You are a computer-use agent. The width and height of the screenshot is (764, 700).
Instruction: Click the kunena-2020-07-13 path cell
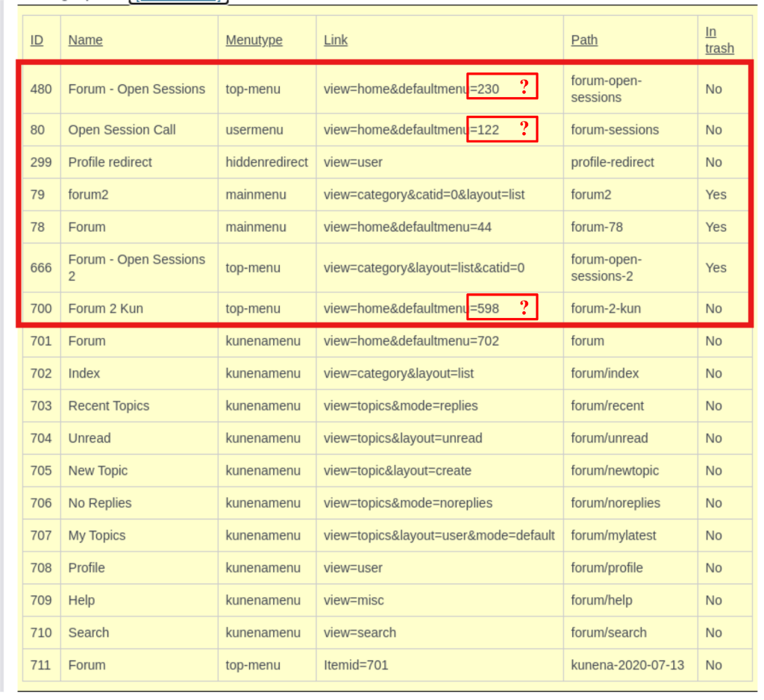627,665
